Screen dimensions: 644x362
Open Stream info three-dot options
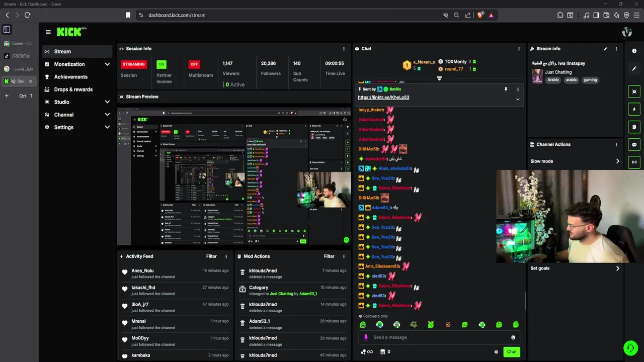[616, 49]
